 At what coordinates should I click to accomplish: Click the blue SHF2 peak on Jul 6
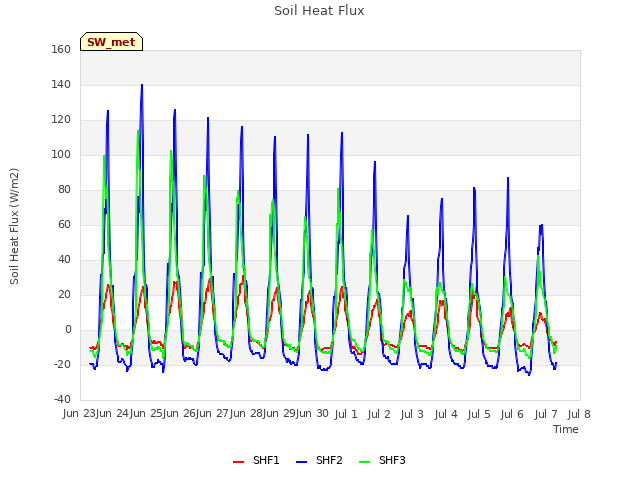(508, 178)
